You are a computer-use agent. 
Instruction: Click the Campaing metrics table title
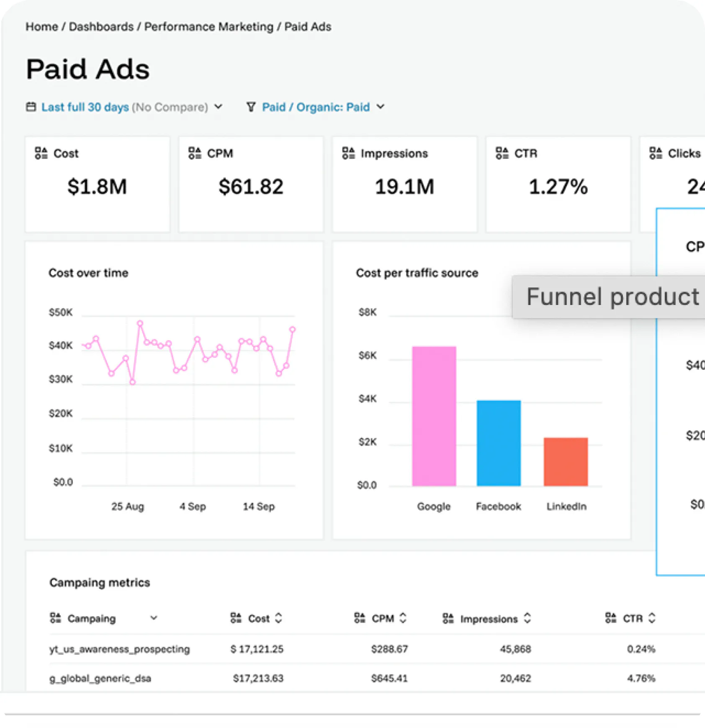click(100, 582)
